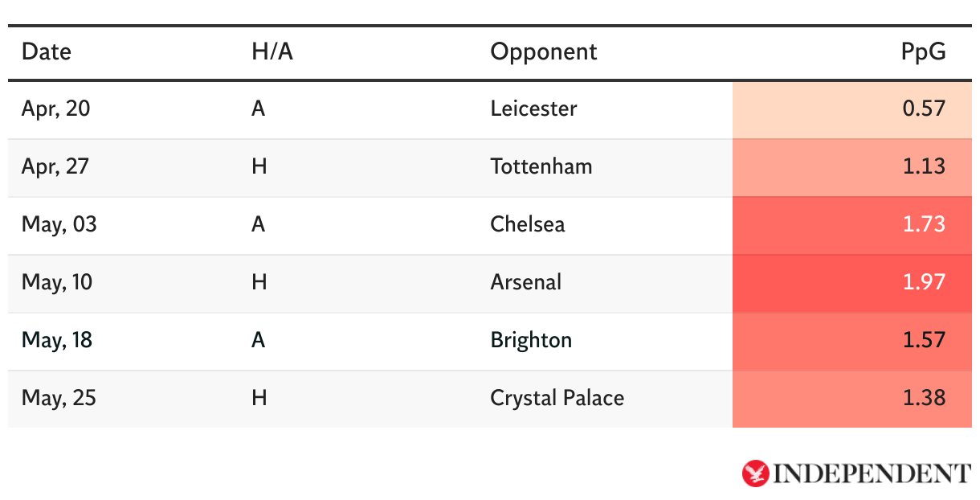Viewport: 980px width, 500px height.
Task: Click the Leicester opponent cell
Action: tap(533, 109)
